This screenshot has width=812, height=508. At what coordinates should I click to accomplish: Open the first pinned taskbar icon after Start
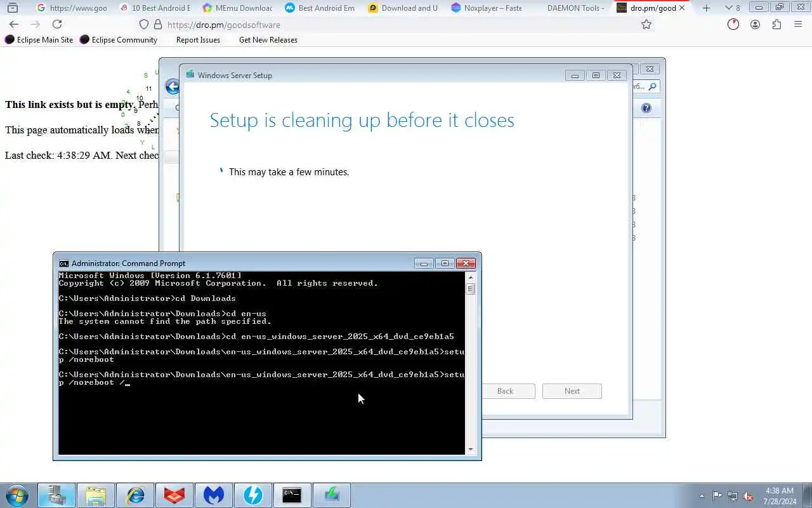click(56, 495)
